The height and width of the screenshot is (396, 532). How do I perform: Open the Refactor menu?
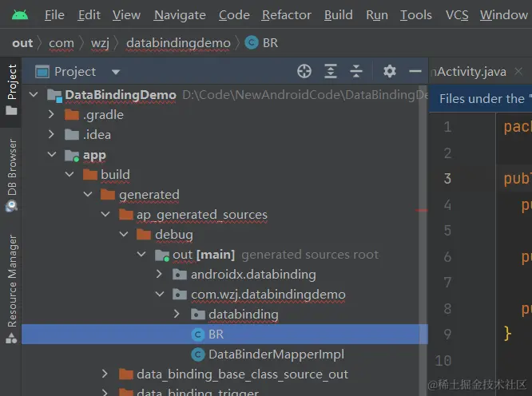(287, 15)
